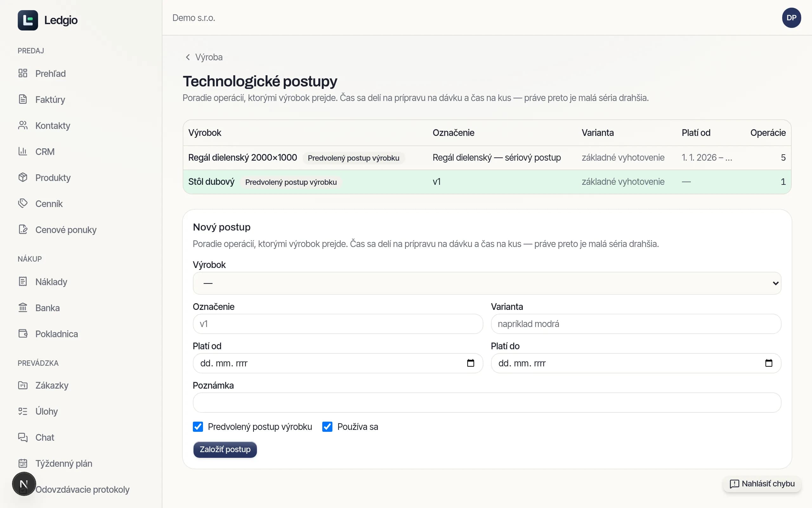Open Chat bubbles icon in sidebar
Viewport: 812px width, 508px height.
tap(23, 437)
